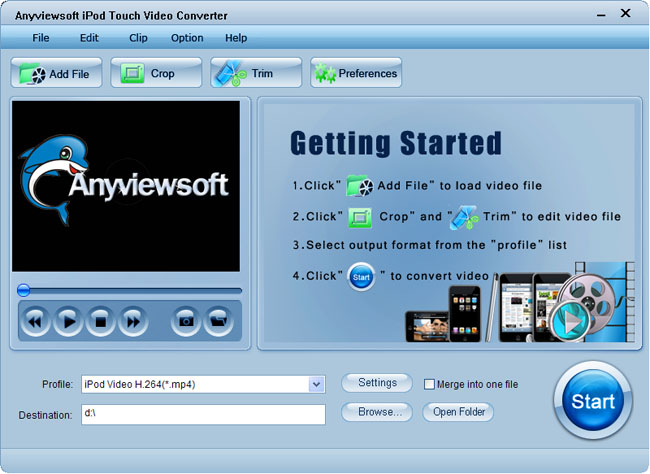650x474 pixels.
Task: Open Preferences from the toolbar
Action: [x=356, y=73]
